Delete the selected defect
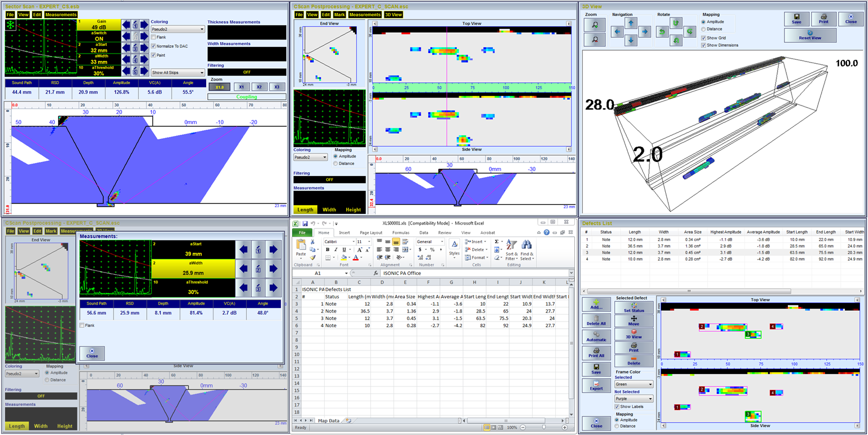Image resolution: width=868 pixels, height=435 pixels. point(634,361)
